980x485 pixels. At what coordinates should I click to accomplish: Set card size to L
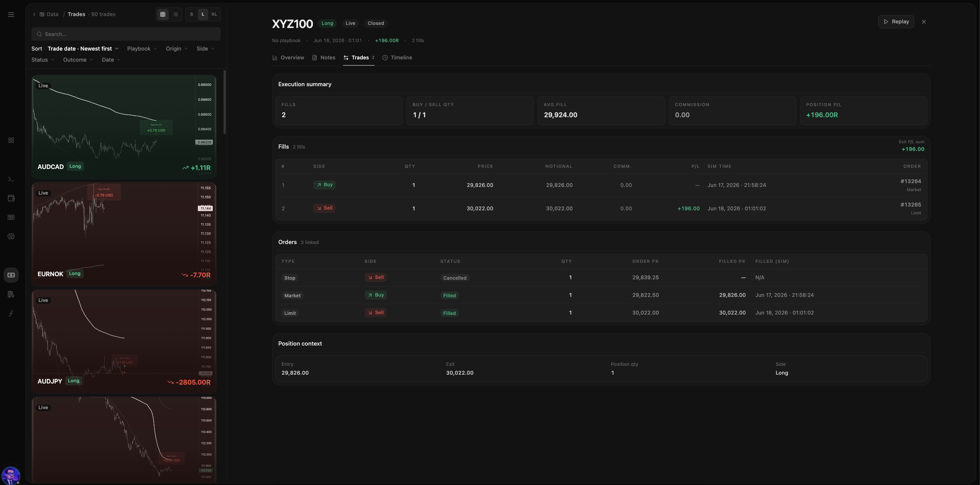click(x=203, y=14)
